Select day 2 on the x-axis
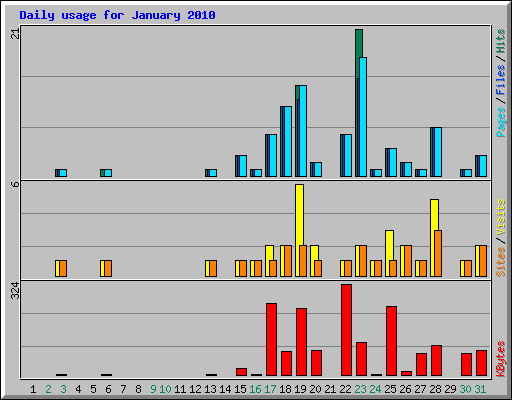The height and width of the screenshot is (400, 512). [48, 389]
